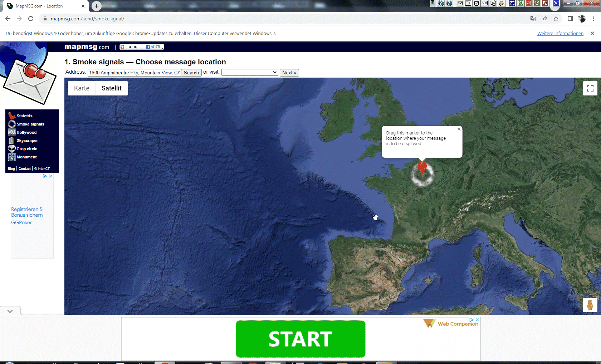This screenshot has width=601, height=364.
Task: Close the sidebar GGPoker ad
Action: click(x=51, y=176)
